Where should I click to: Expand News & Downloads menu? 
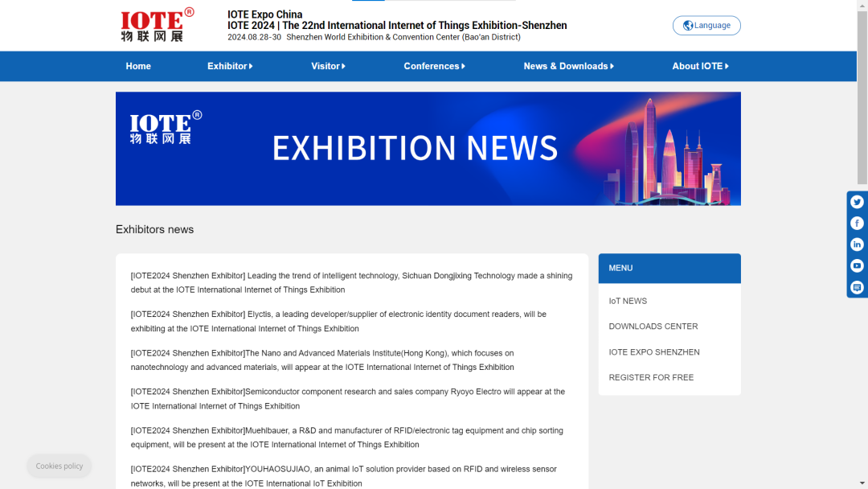pos(568,66)
